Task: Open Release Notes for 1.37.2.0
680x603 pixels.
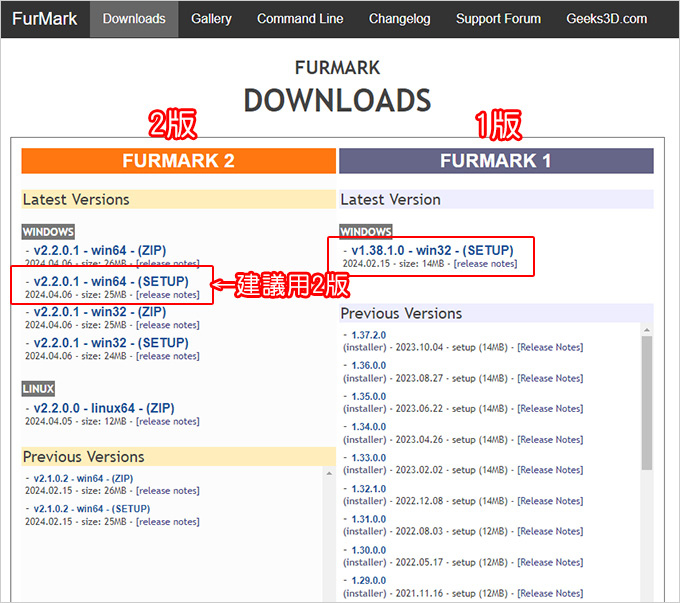Action: [x=550, y=347]
